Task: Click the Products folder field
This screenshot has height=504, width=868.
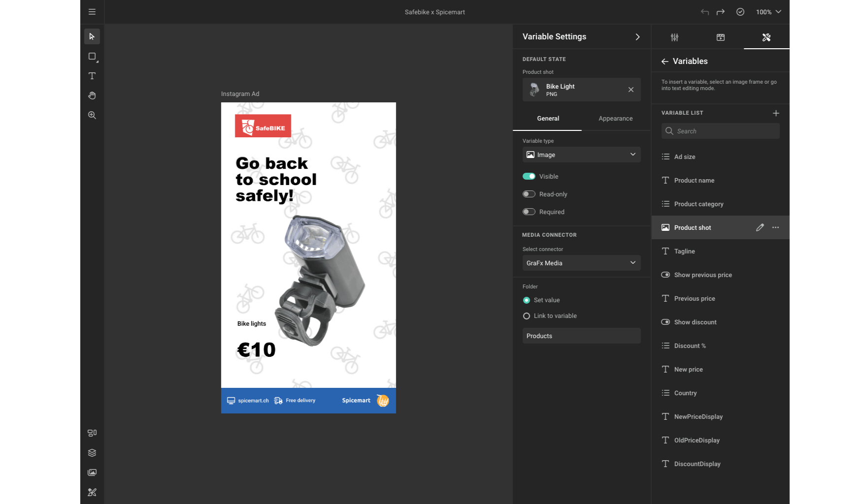Action: [x=582, y=336]
